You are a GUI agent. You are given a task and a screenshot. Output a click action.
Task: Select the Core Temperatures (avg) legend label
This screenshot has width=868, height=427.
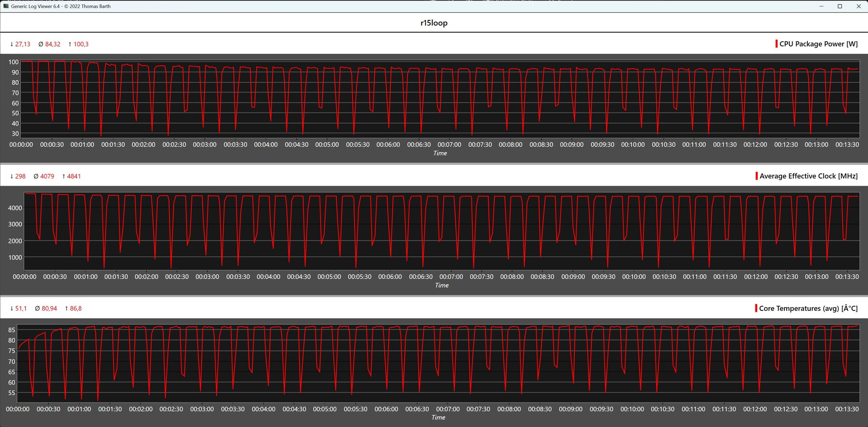(x=808, y=308)
